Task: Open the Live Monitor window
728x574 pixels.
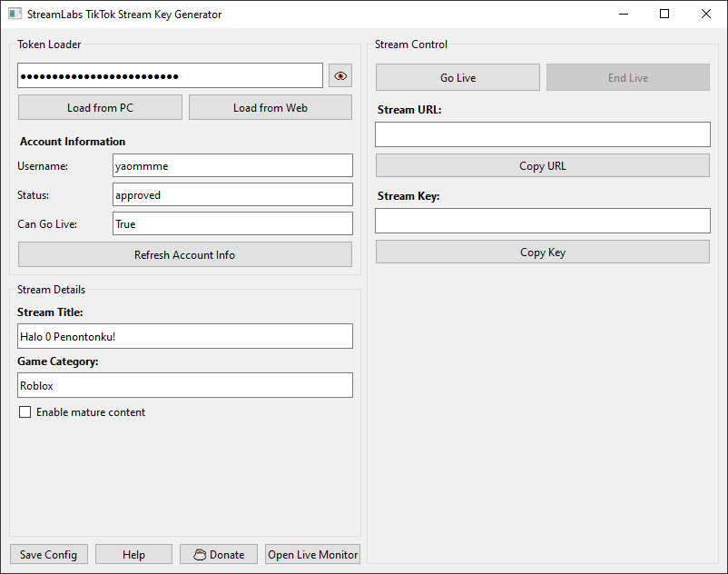Action: 312,554
